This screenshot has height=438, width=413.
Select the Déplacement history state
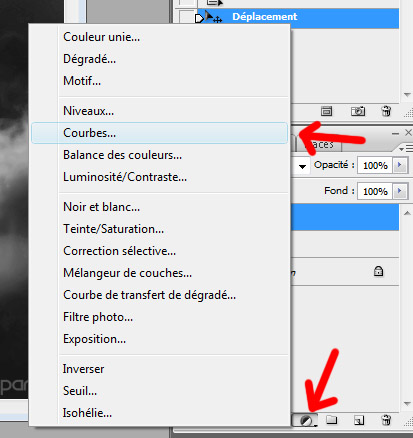(x=298, y=17)
